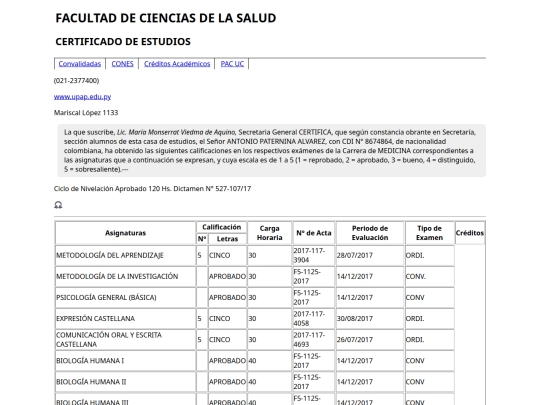Click acta number 2017-117-4058
This screenshot has height=405, width=540.
[x=309, y=319]
